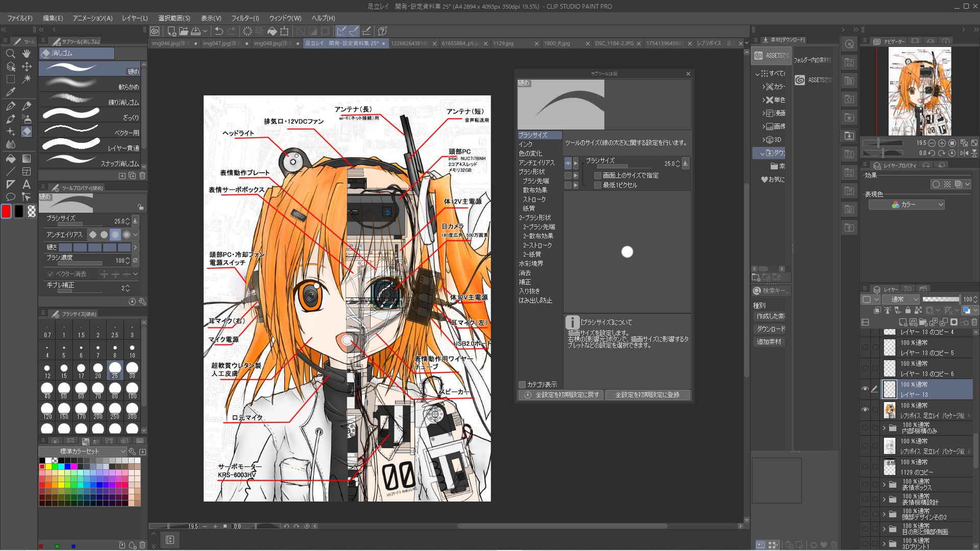Open the save toolbar dropdown arrow
The width and height of the screenshot is (980, 551).
pyautogui.click(x=205, y=31)
